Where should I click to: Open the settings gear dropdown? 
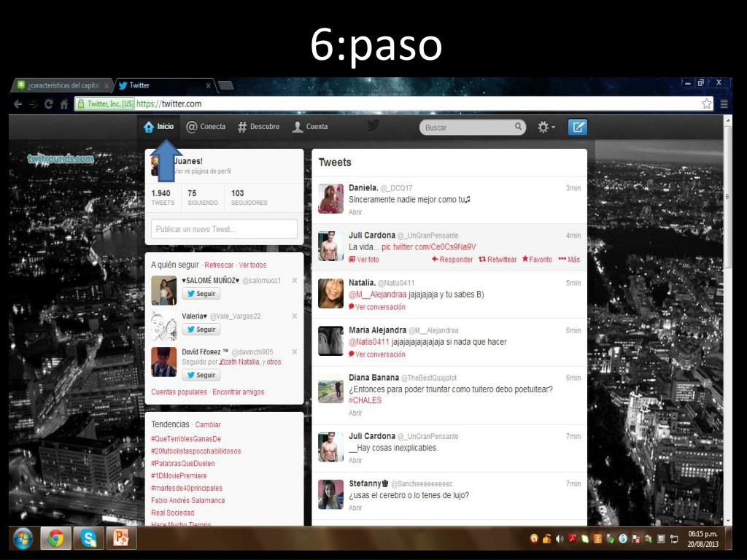click(546, 127)
